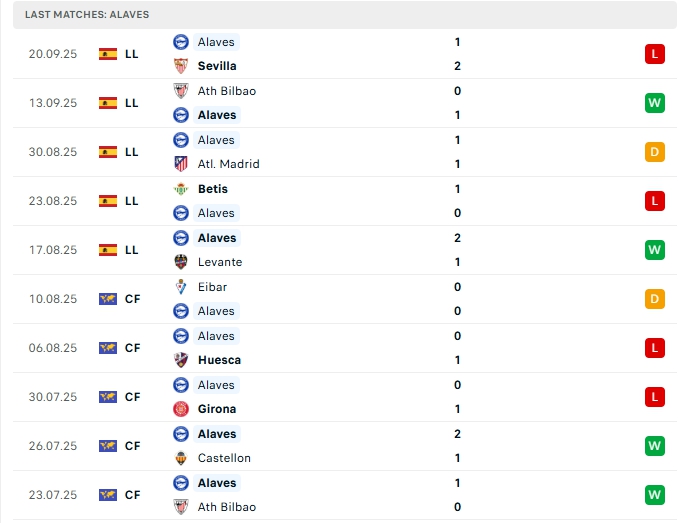Image resolution: width=689 pixels, height=523 pixels.
Task: Select the Huesca team name
Action: [x=219, y=360]
